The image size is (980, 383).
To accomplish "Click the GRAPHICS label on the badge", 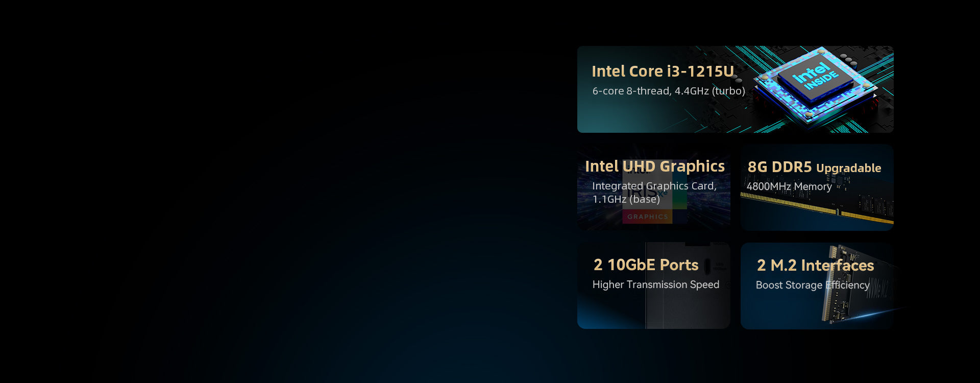I will [x=647, y=217].
